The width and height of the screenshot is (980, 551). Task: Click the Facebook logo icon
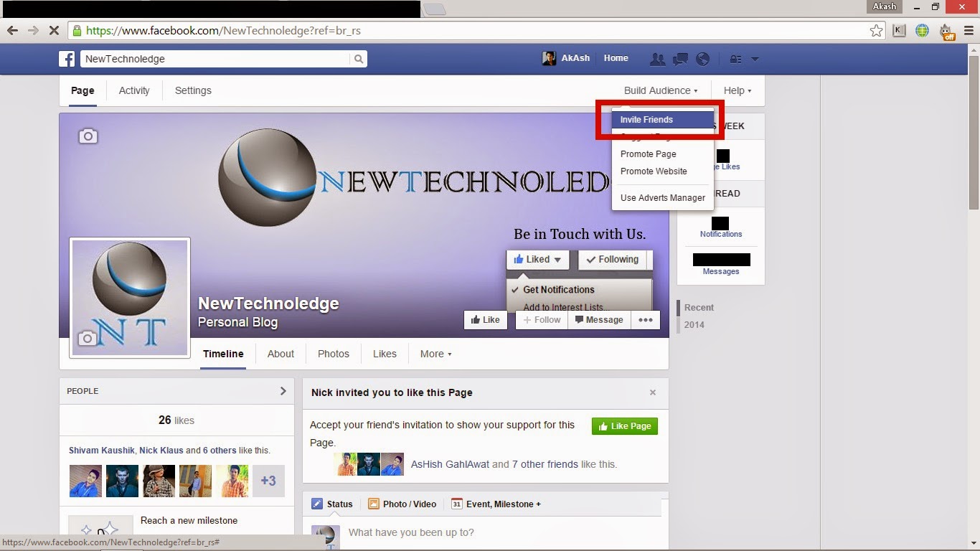tap(67, 59)
